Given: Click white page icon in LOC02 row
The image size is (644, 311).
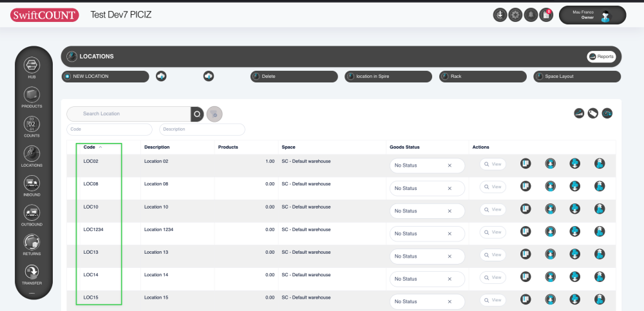Looking at the screenshot, I should pos(526,164).
